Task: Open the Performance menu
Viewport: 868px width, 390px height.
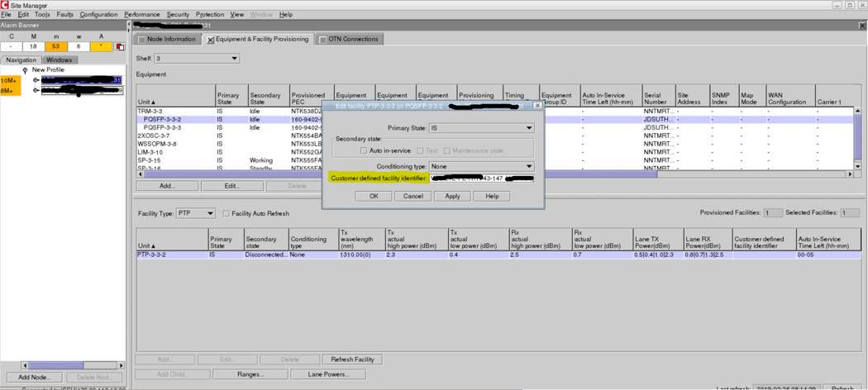Action: (x=141, y=14)
